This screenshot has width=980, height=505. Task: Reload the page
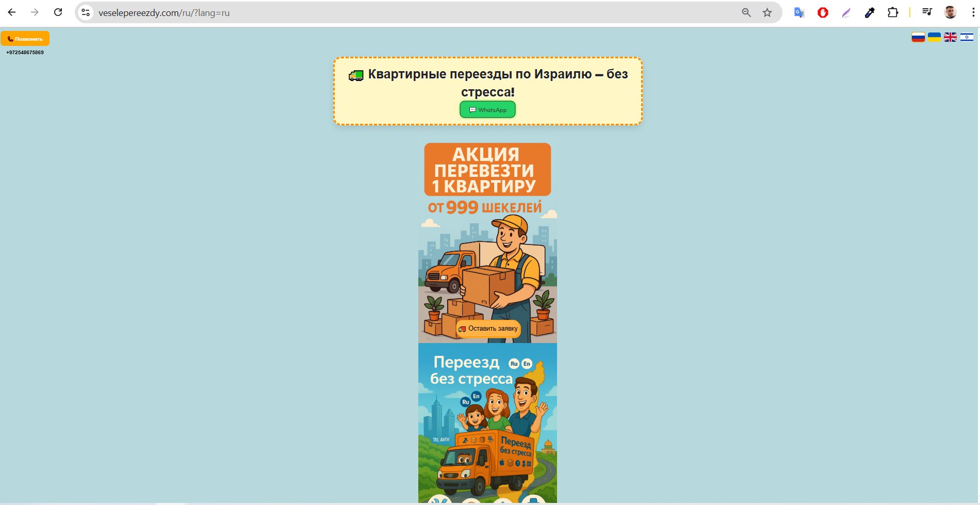tap(58, 12)
